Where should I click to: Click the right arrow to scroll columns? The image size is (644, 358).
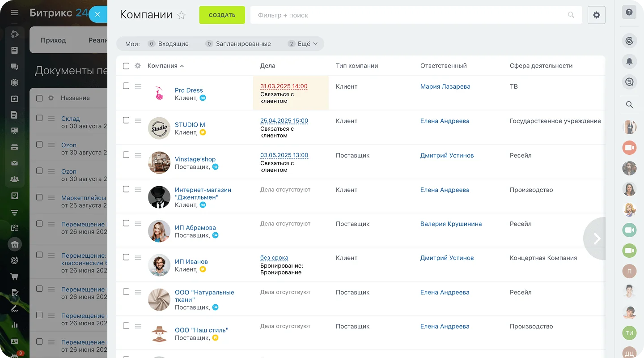click(596, 239)
